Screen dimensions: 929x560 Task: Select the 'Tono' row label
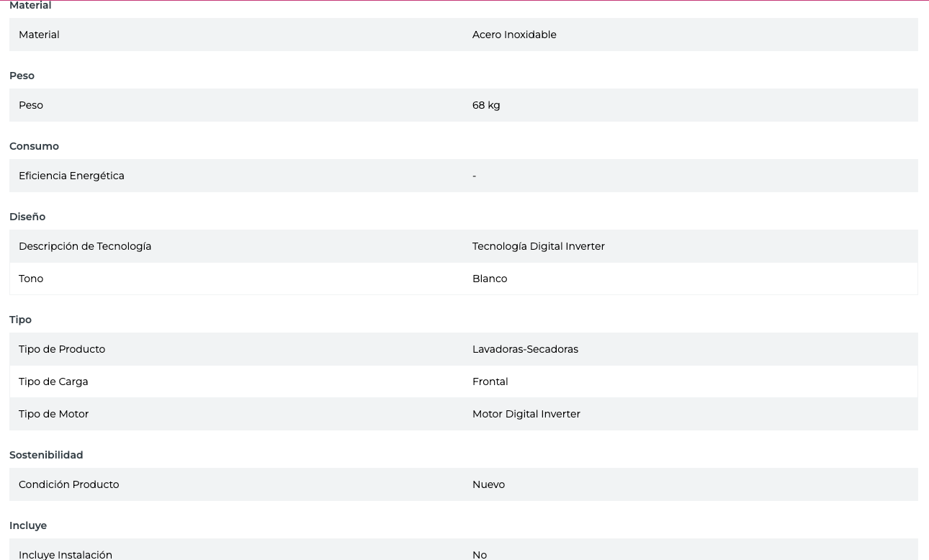31,279
